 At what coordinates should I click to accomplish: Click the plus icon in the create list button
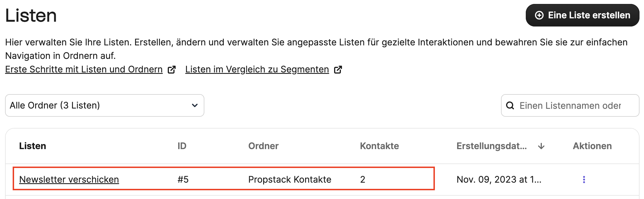[x=539, y=15]
